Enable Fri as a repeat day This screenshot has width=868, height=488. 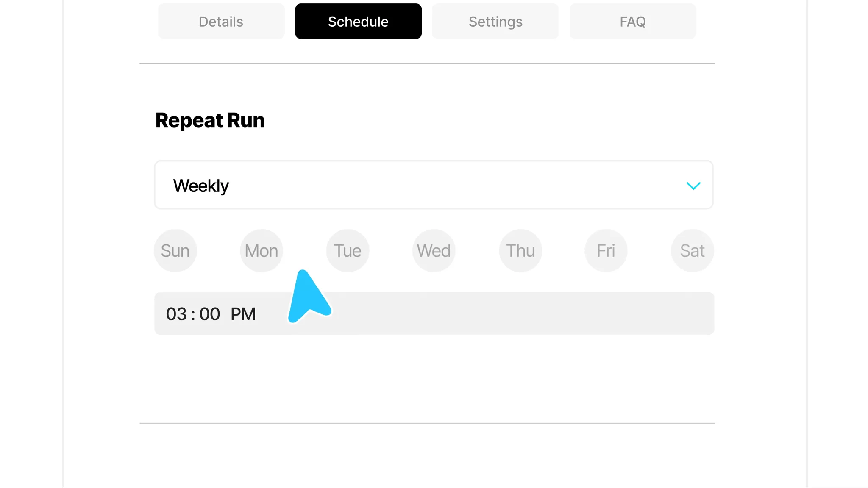(x=606, y=251)
